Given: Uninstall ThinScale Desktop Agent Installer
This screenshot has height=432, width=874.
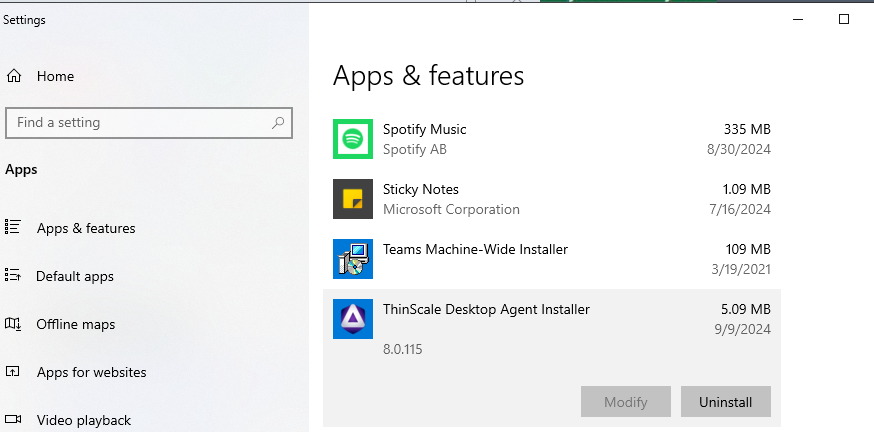Looking at the screenshot, I should click(x=726, y=402).
